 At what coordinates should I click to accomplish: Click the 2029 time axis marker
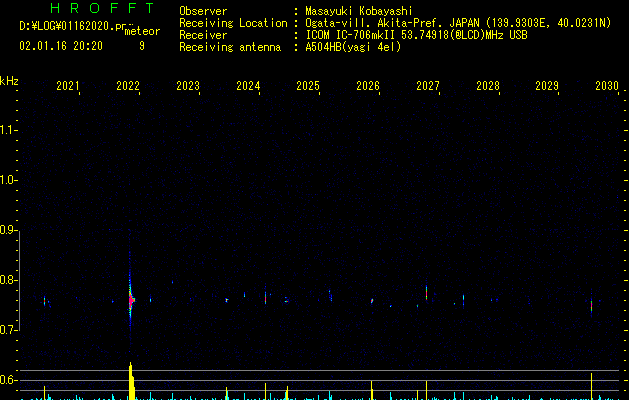click(x=547, y=85)
